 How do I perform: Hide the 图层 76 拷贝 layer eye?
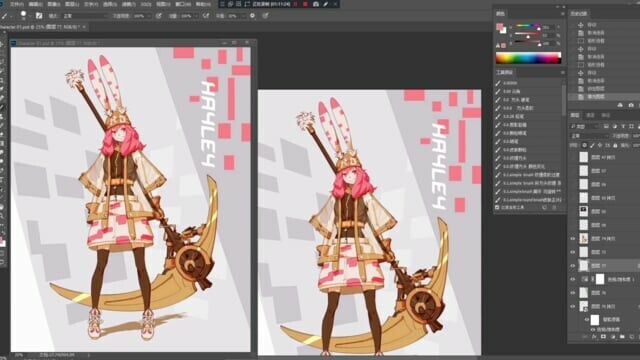[x=573, y=306]
